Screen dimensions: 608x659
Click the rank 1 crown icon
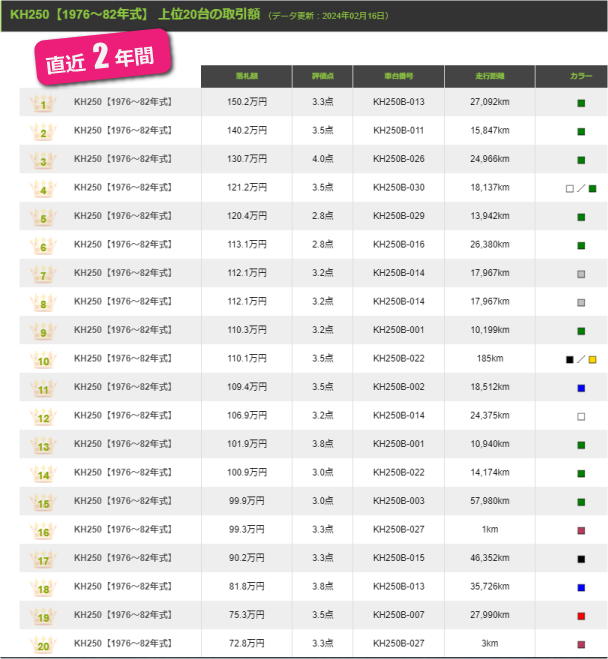tap(44, 102)
